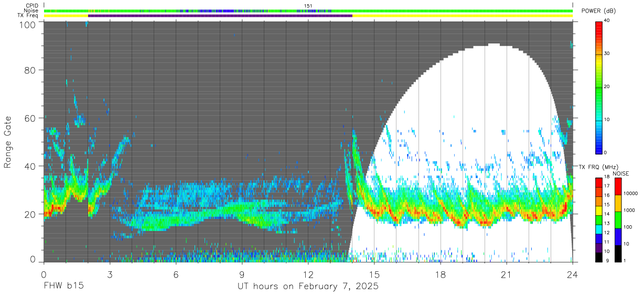Click the 'FHW b15' radar beam label
The width and height of the screenshot is (644, 297).
coord(63,287)
